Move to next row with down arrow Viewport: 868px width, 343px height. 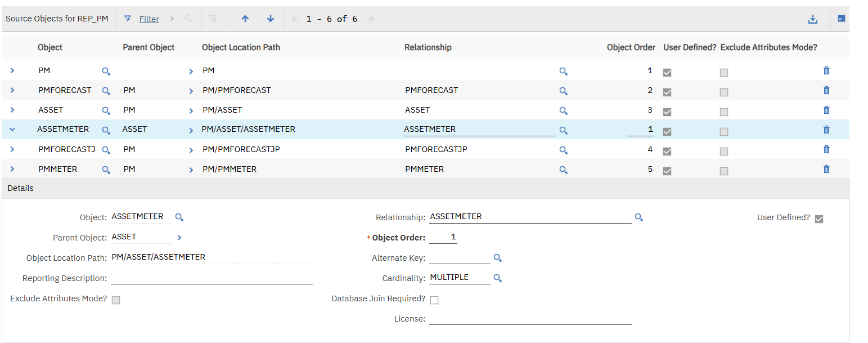[271, 19]
